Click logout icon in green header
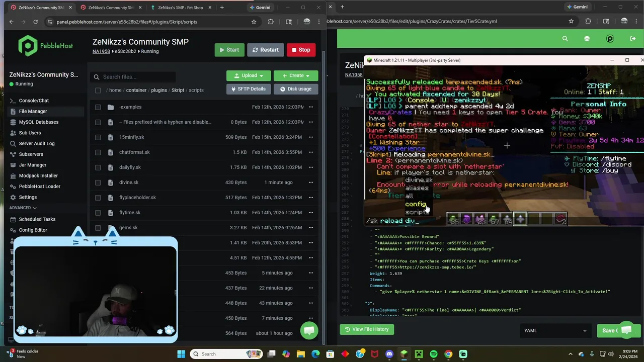The height and width of the screenshot is (362, 644). [633, 39]
